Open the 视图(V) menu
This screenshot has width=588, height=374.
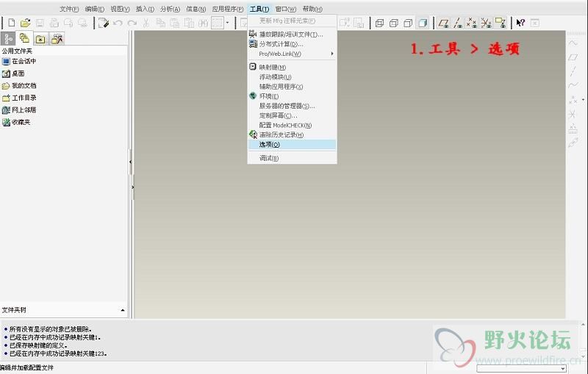[120, 9]
